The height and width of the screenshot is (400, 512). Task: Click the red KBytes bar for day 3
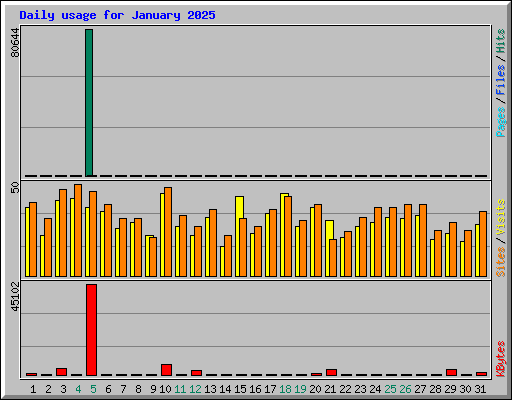click(x=61, y=372)
